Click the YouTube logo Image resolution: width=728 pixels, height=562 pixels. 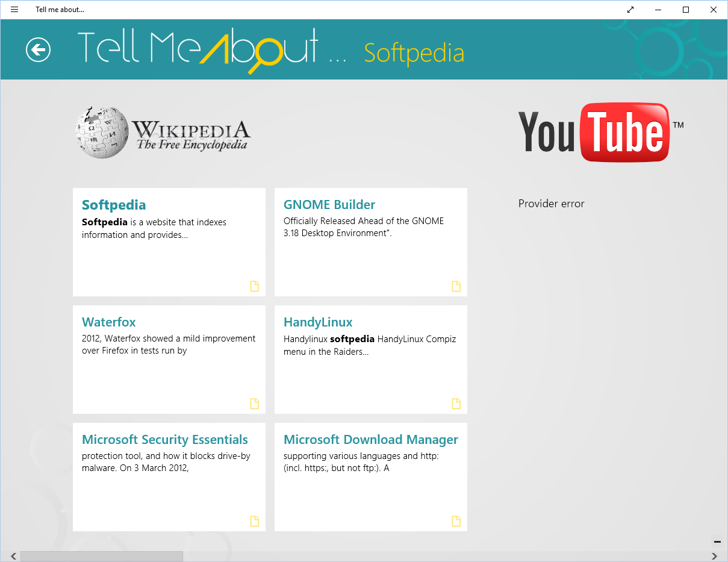pos(601,132)
